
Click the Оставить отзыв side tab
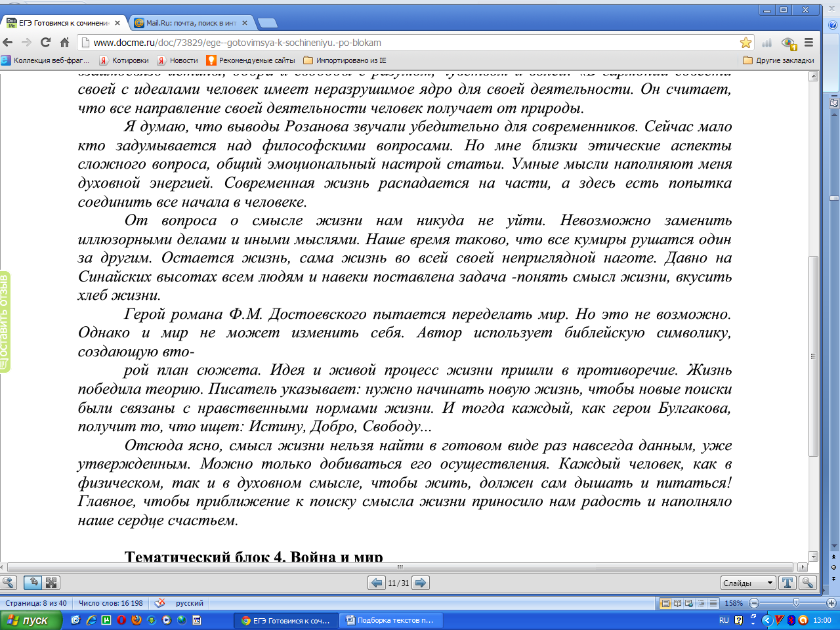5,322
